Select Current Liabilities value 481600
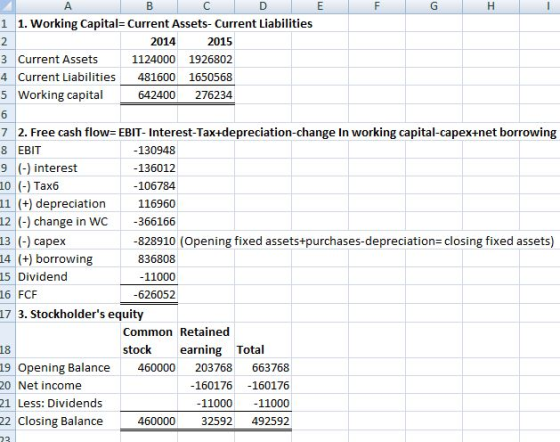Image resolution: width=560 pixels, height=442 pixels. click(x=149, y=77)
